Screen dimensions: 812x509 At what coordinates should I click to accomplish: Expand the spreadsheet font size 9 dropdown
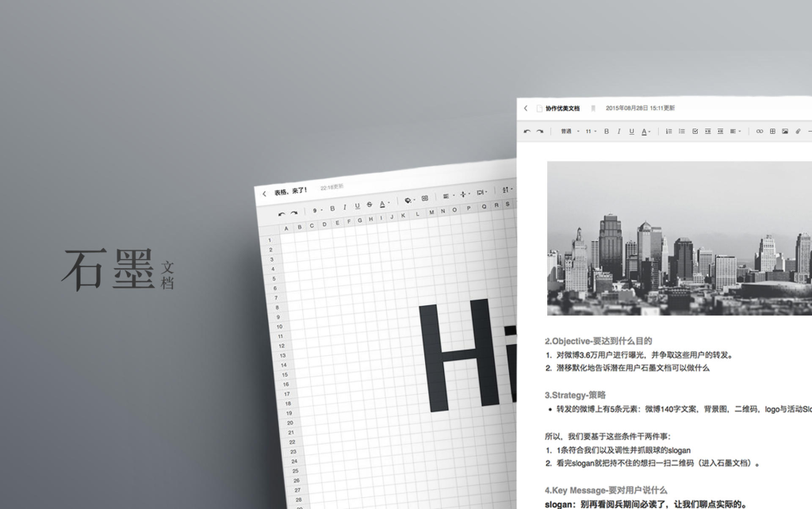click(317, 210)
